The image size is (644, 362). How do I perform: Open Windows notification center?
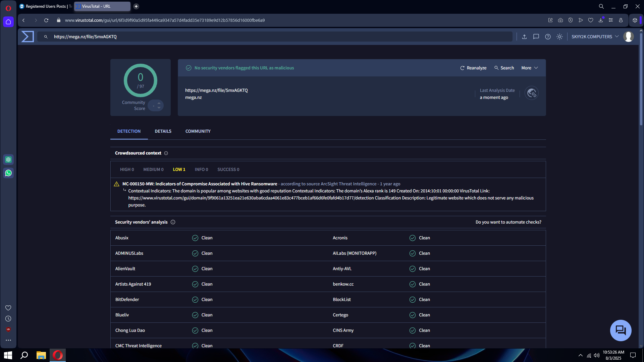pyautogui.click(x=633, y=355)
